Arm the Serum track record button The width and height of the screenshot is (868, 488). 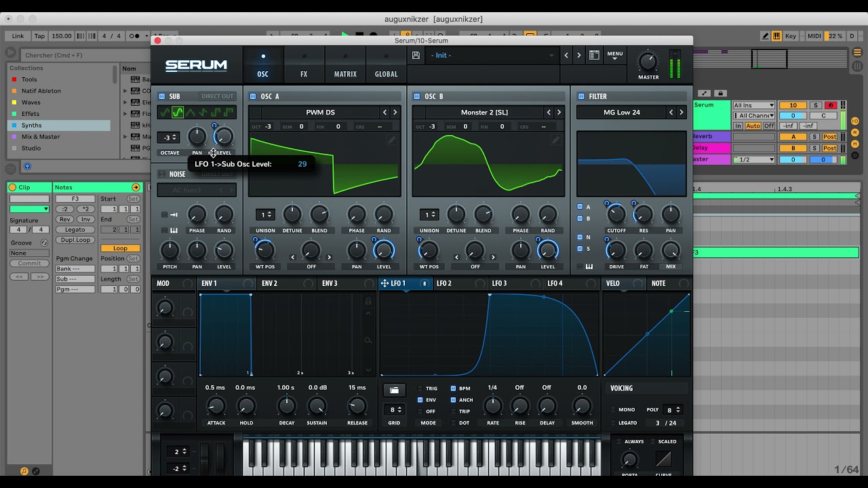[829, 105]
